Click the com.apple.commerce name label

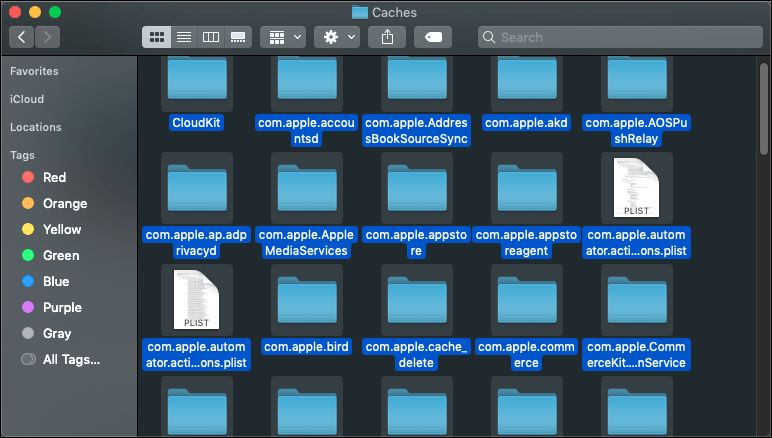(526, 354)
